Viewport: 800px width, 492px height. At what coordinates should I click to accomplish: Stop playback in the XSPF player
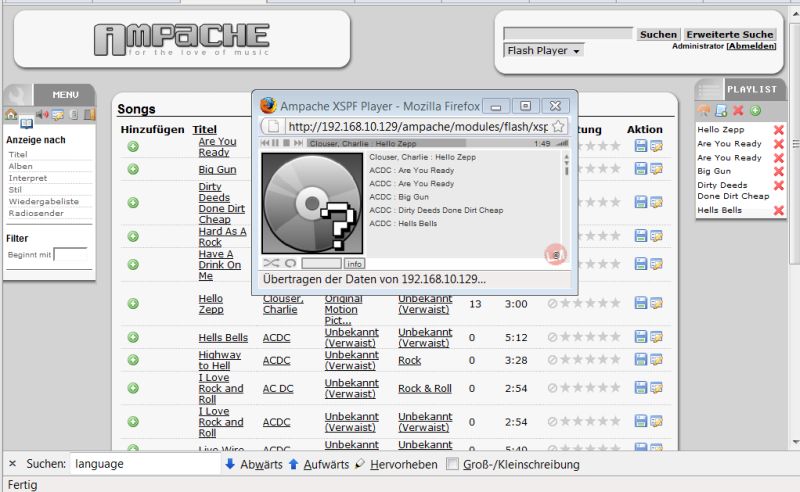coord(287,143)
